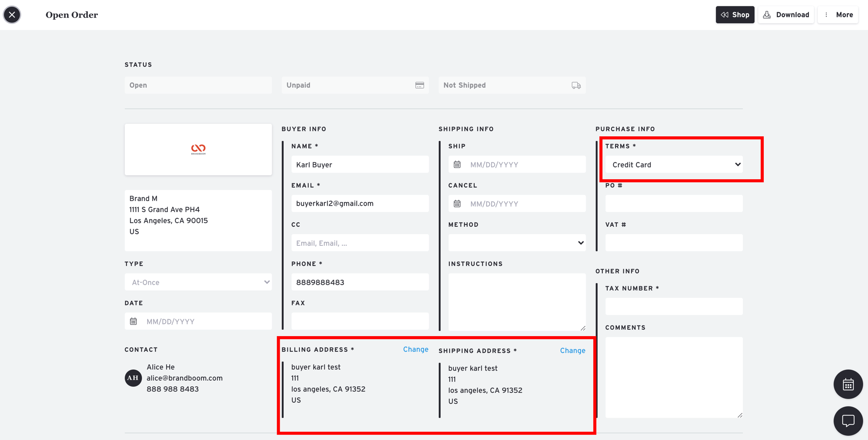Click the download icon on Download button
Screen dimensions: 868x440
click(x=767, y=14)
